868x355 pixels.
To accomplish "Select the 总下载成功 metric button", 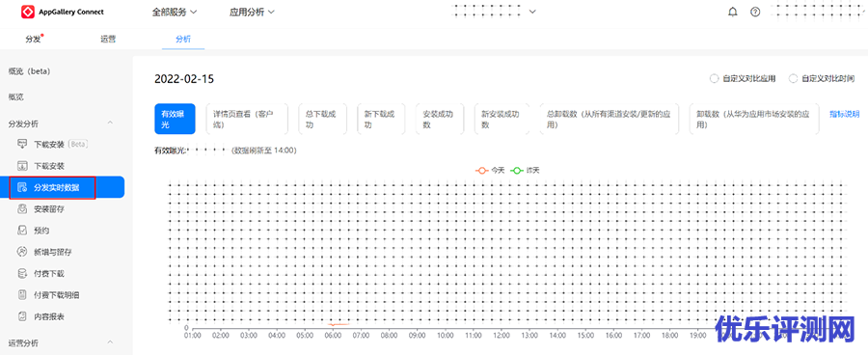I will 322,119.
